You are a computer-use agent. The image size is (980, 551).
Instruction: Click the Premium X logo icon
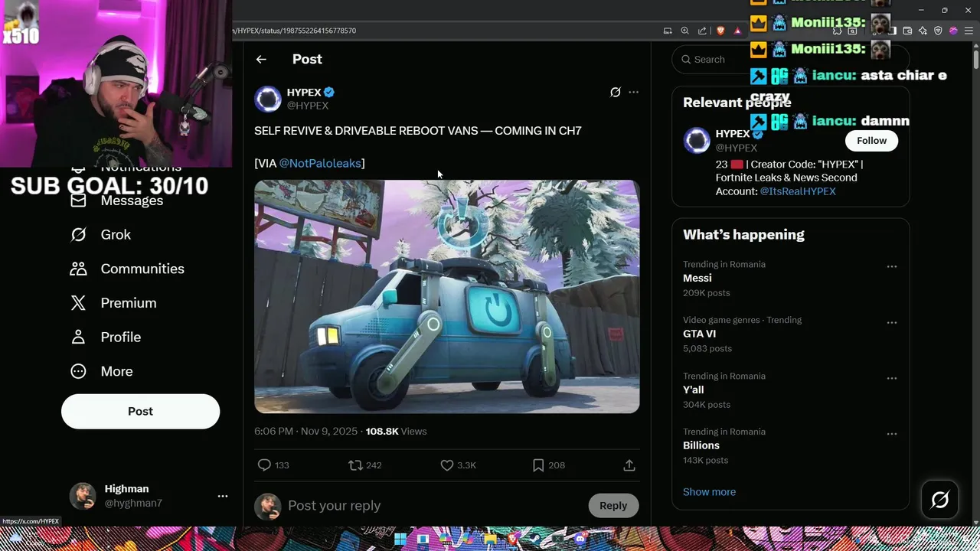[x=78, y=303]
